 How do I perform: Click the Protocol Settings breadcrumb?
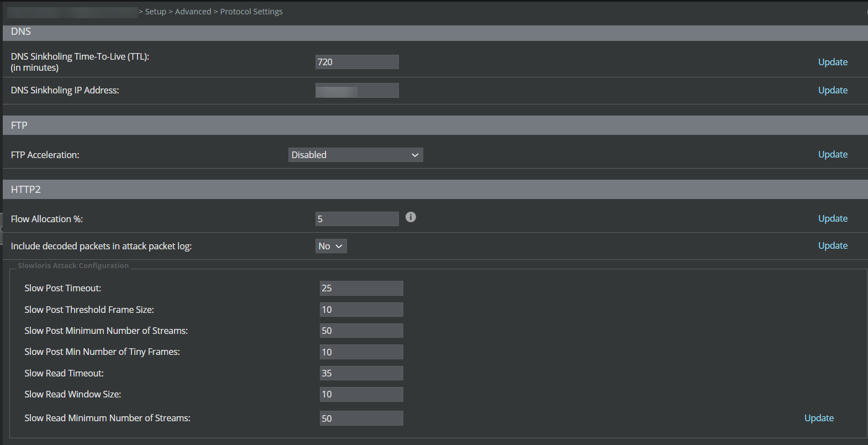(x=251, y=12)
